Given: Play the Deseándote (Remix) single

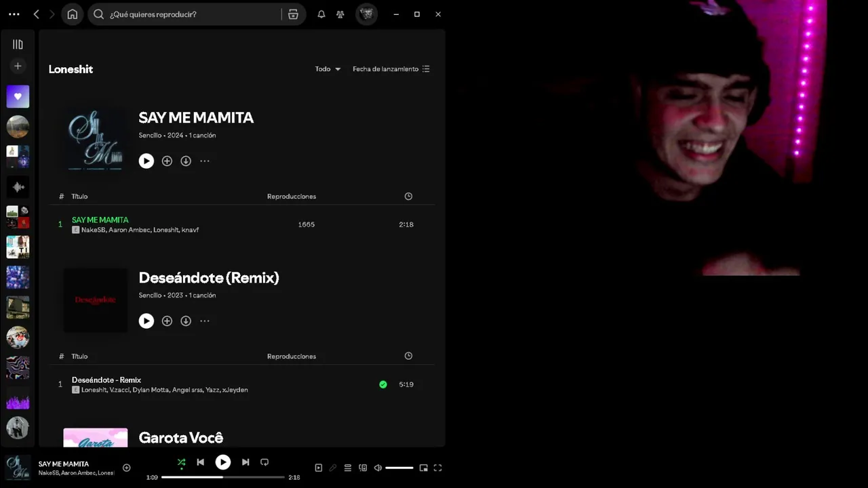Looking at the screenshot, I should [146, 321].
